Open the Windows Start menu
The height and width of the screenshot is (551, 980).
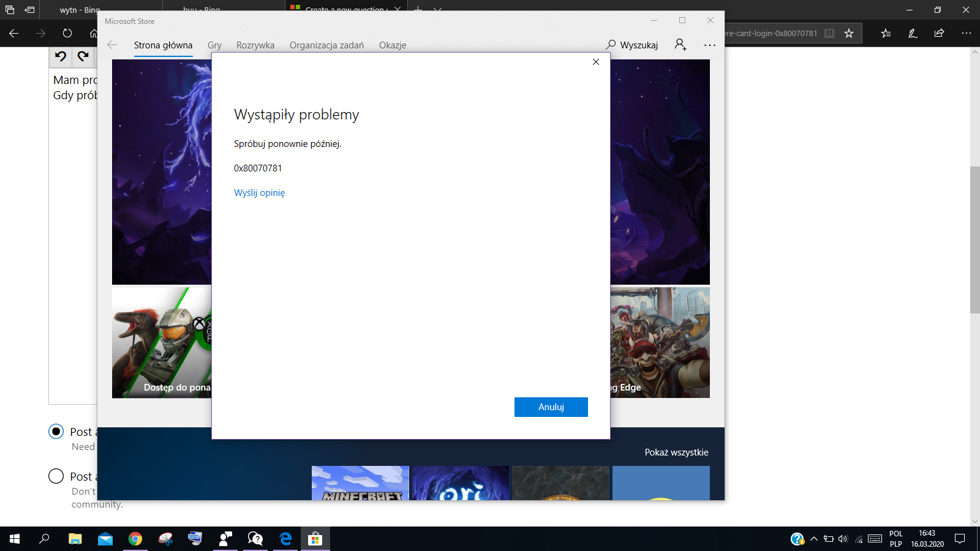[x=15, y=539]
